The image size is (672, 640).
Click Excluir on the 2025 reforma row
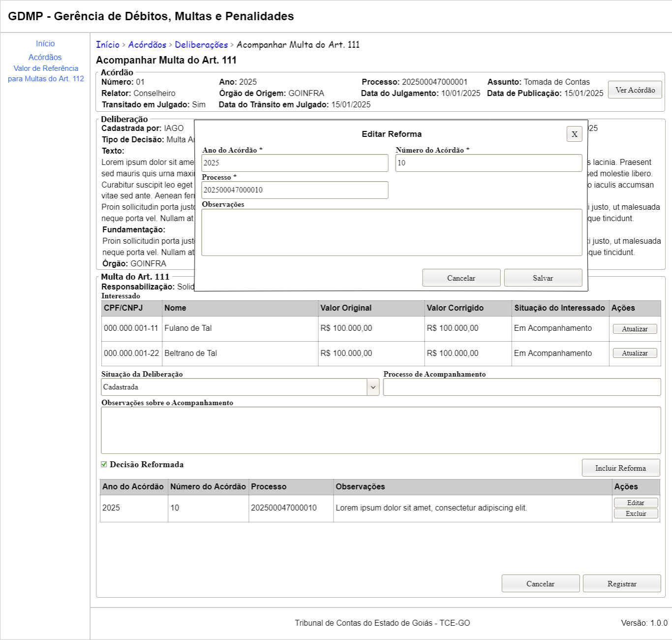click(x=636, y=513)
